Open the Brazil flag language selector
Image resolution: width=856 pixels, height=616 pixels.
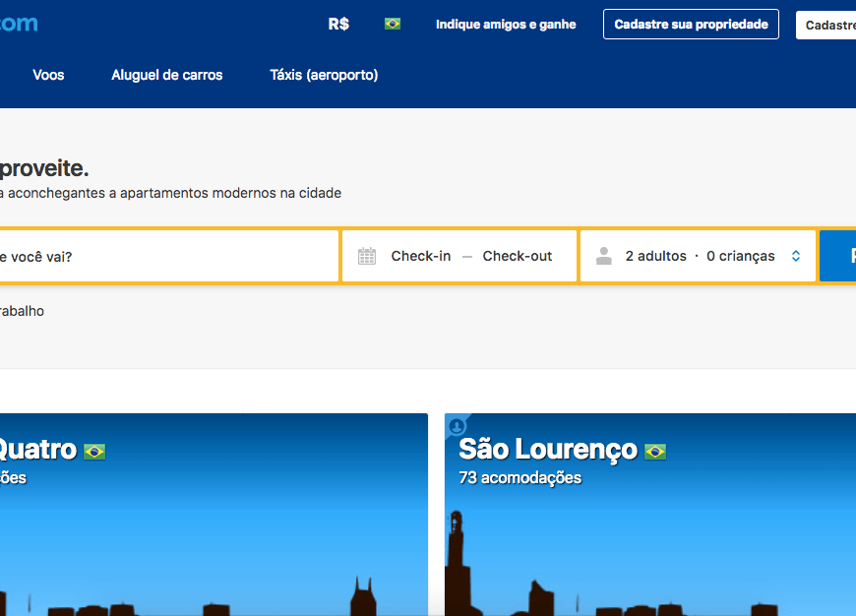coord(392,24)
